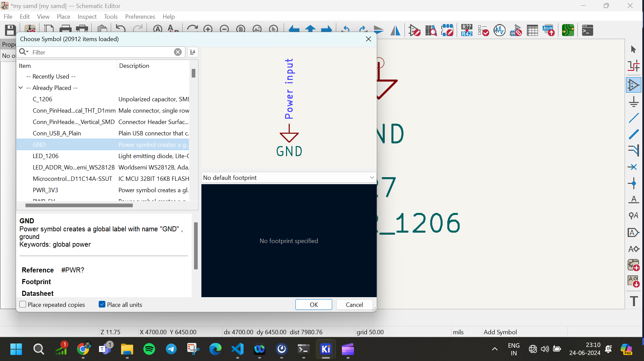644x361 pixels.
Task: Clear the filter text field
Action: (178, 52)
